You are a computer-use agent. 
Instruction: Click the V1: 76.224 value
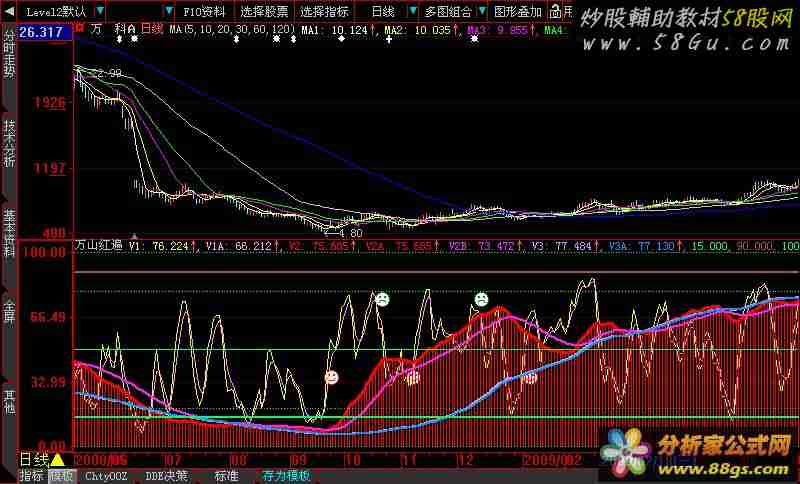(159, 246)
